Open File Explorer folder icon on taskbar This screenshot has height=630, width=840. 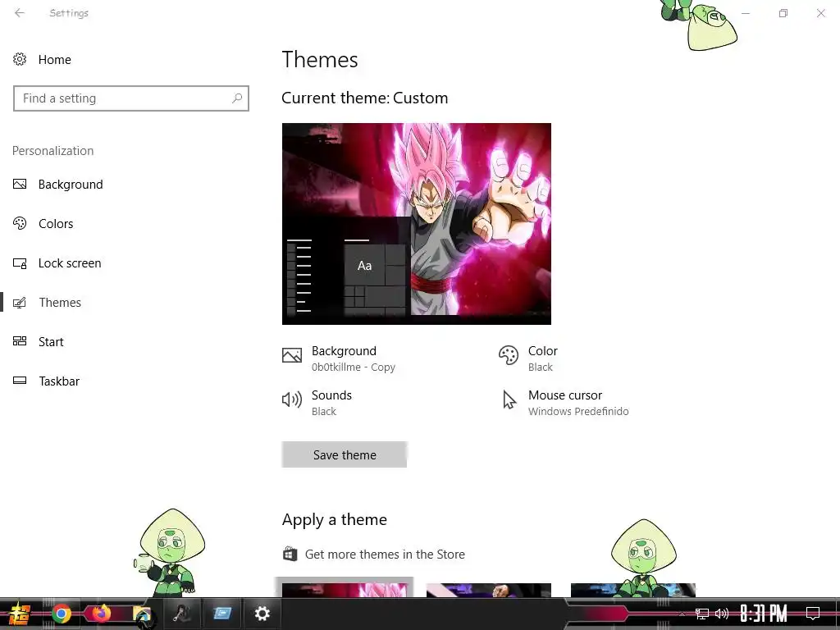pyautogui.click(x=143, y=615)
